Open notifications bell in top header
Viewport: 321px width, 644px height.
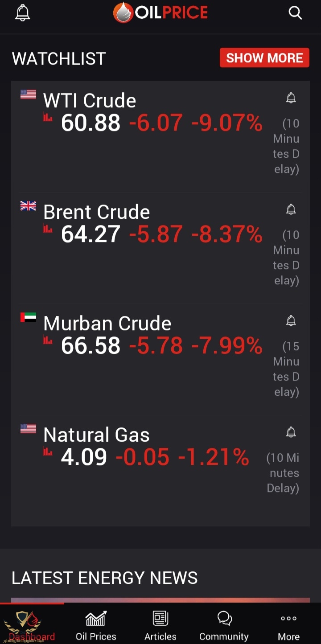pyautogui.click(x=22, y=13)
